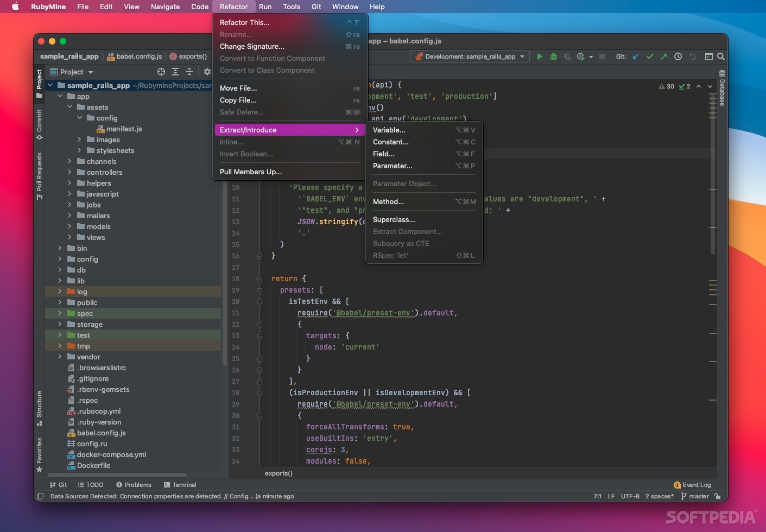The height and width of the screenshot is (532, 766).
Task: Select Copy File... menu item
Action: click(290, 100)
